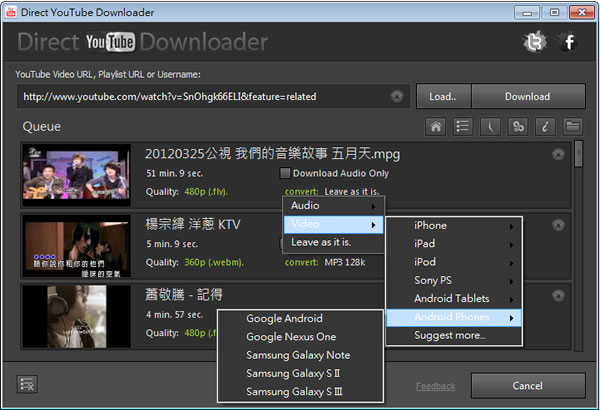The image size is (600, 410).
Task: Remove the 五月天 video from the queue
Action: coord(558,155)
